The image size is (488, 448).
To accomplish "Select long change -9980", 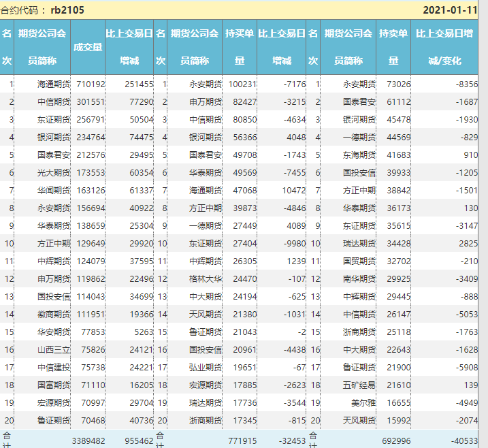I will [295, 244].
